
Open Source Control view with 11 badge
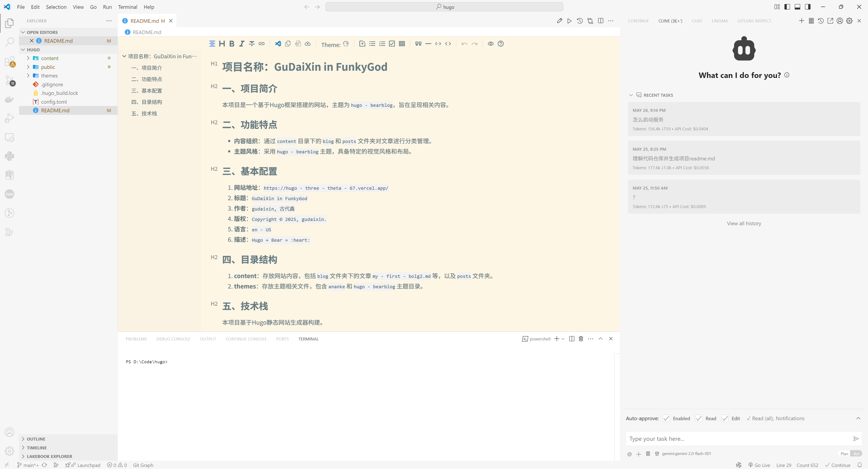9,80
